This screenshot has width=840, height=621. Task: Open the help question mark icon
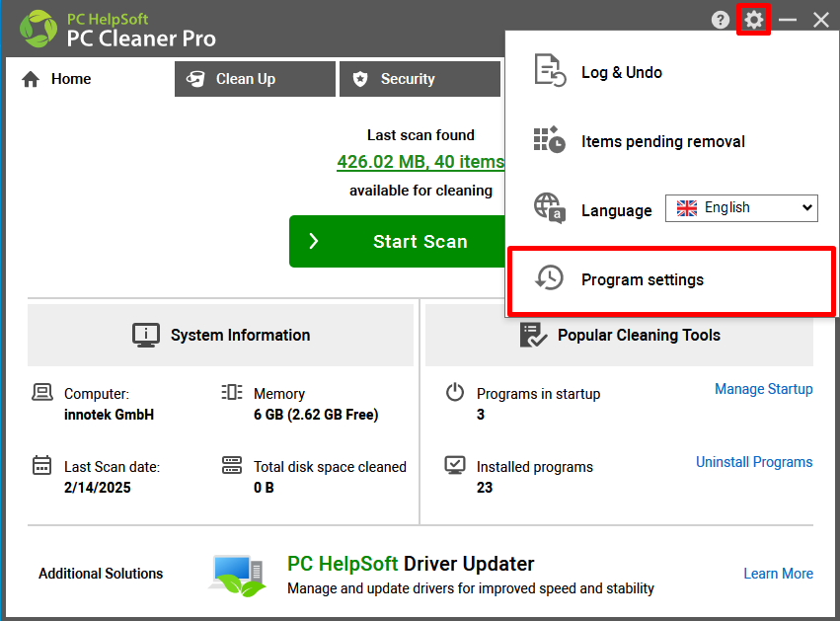click(721, 20)
